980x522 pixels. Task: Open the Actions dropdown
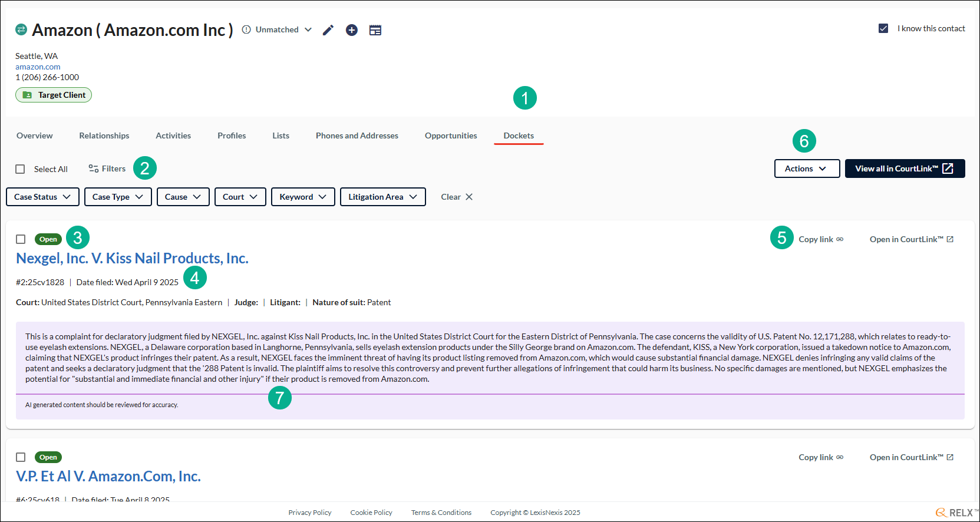(807, 169)
